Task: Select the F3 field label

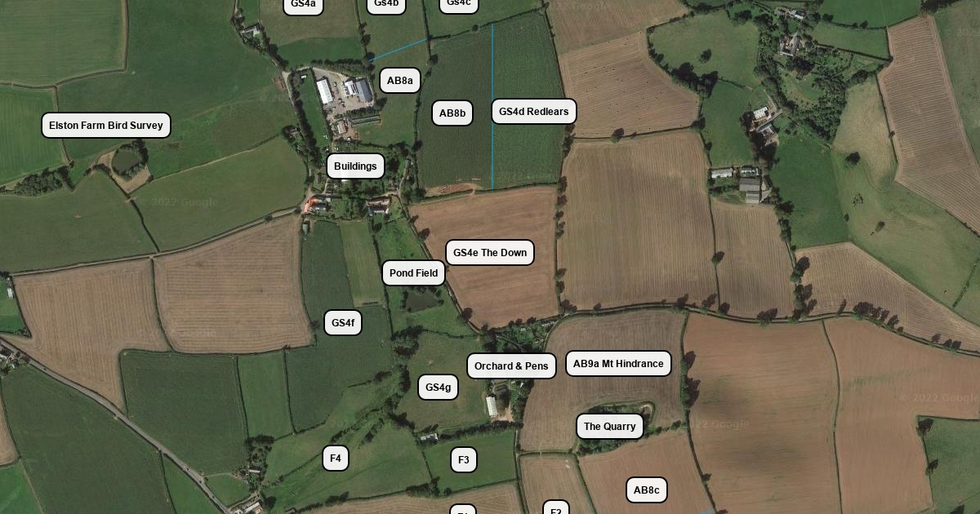Action: [464, 460]
